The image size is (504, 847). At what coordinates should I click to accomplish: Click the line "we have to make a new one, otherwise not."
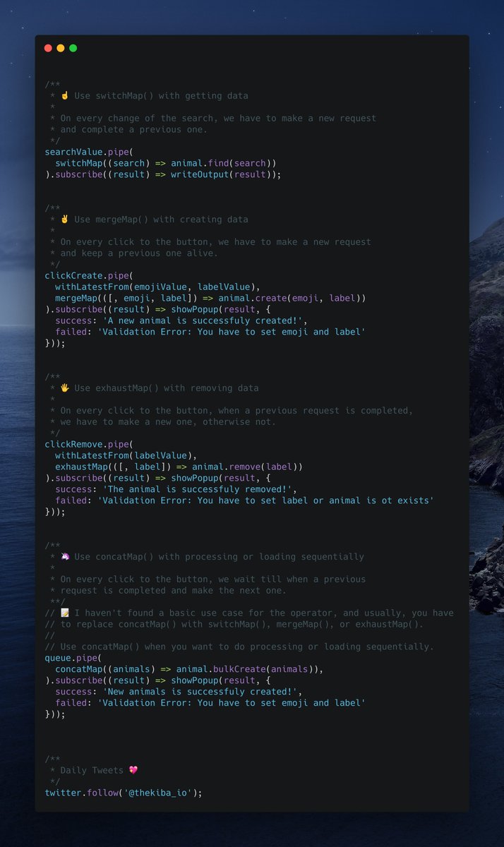pos(168,421)
